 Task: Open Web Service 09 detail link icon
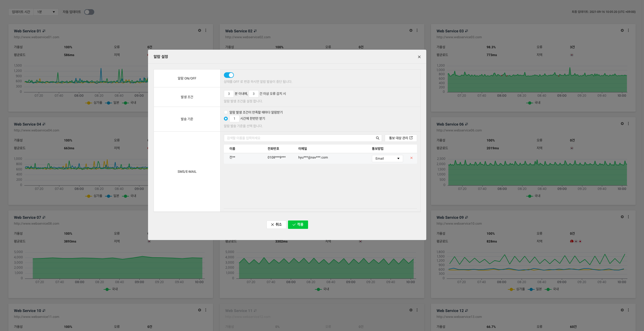point(466,217)
